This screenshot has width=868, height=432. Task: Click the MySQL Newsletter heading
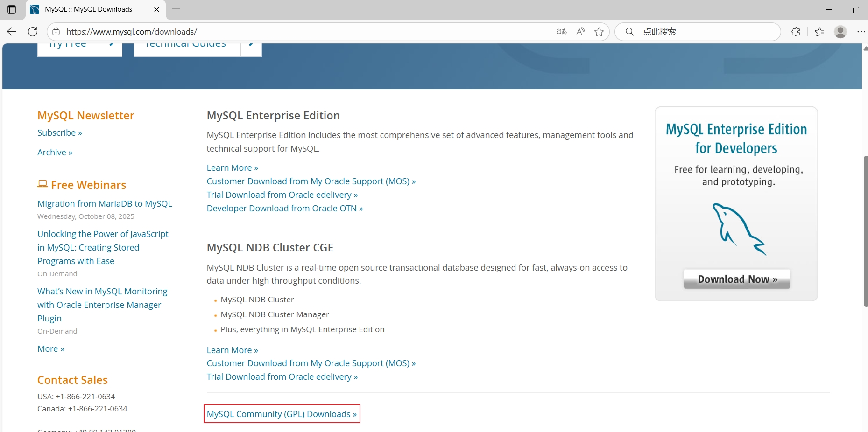(x=86, y=116)
